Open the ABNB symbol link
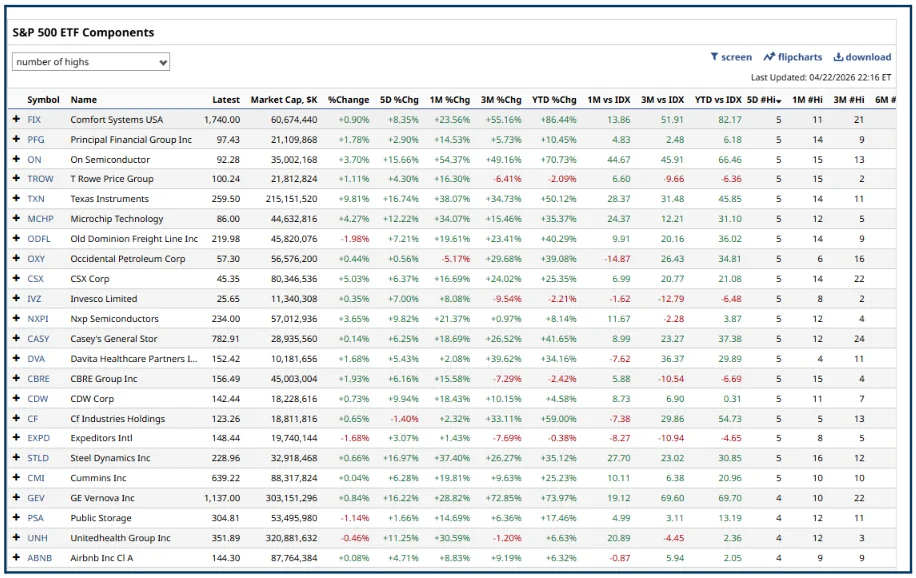Viewport: 916px width, 578px height. [40, 558]
